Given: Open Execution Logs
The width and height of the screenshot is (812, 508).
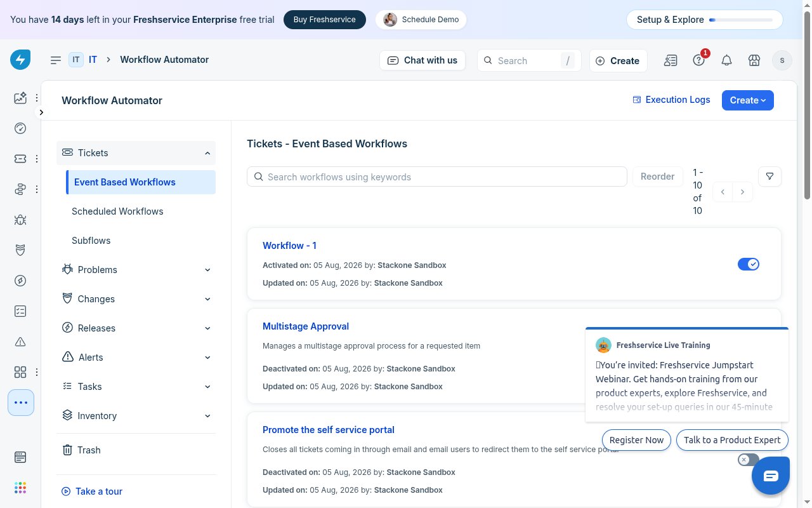Looking at the screenshot, I should coord(671,100).
